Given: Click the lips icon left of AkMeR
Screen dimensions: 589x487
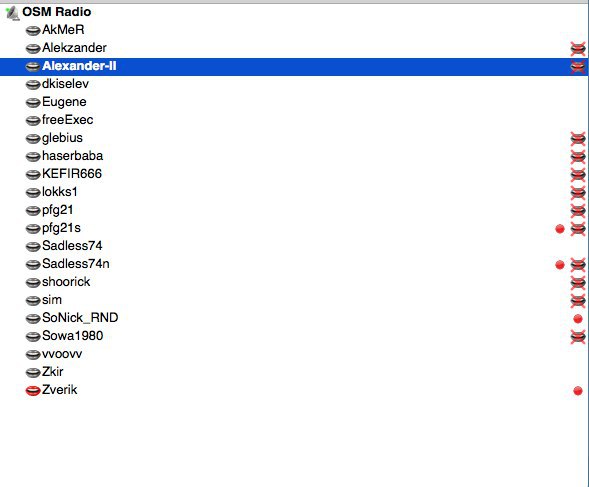Looking at the screenshot, I should pyautogui.click(x=33, y=30).
